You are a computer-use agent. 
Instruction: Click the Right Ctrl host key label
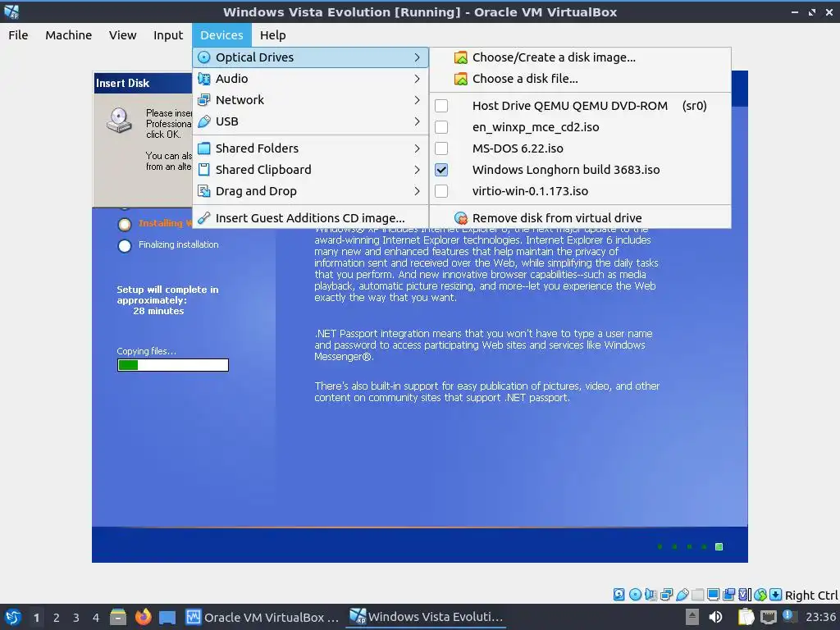(x=811, y=596)
